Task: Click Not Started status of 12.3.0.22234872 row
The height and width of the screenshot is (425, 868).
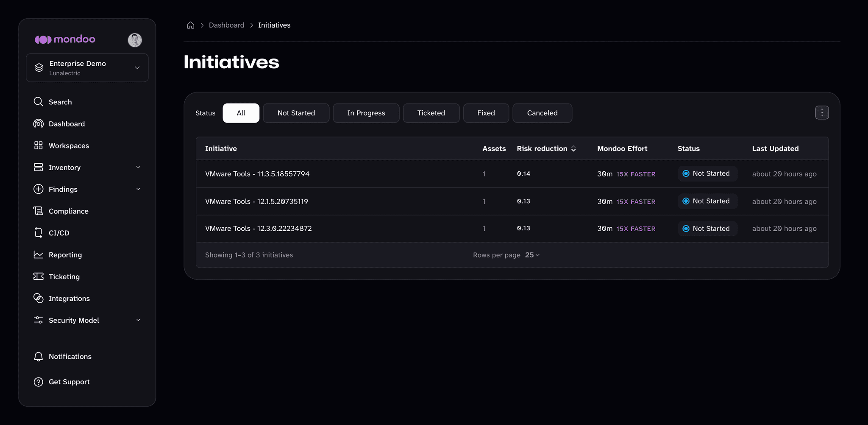Action: coord(707,229)
